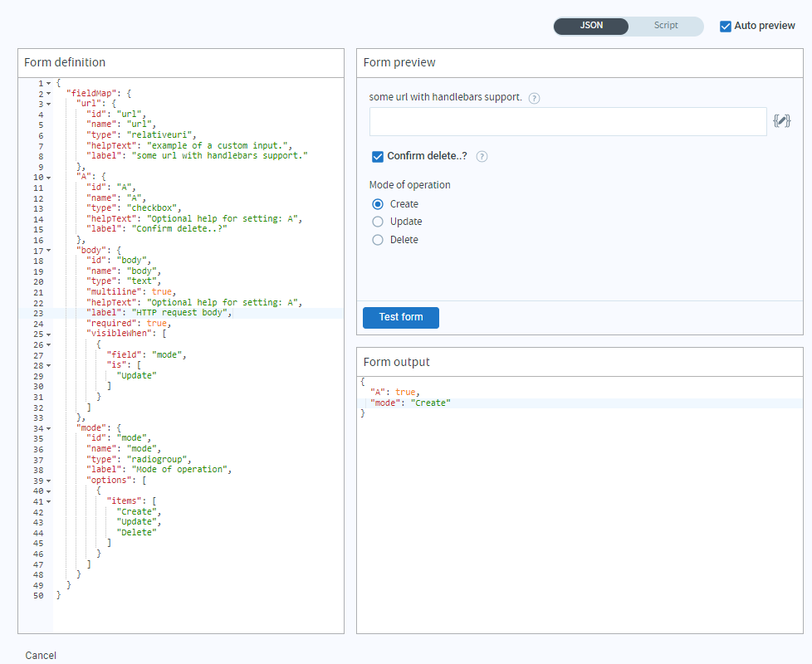This screenshot has width=812, height=664.
Task: Uncheck the Confirm delete checkbox
Action: 378,156
